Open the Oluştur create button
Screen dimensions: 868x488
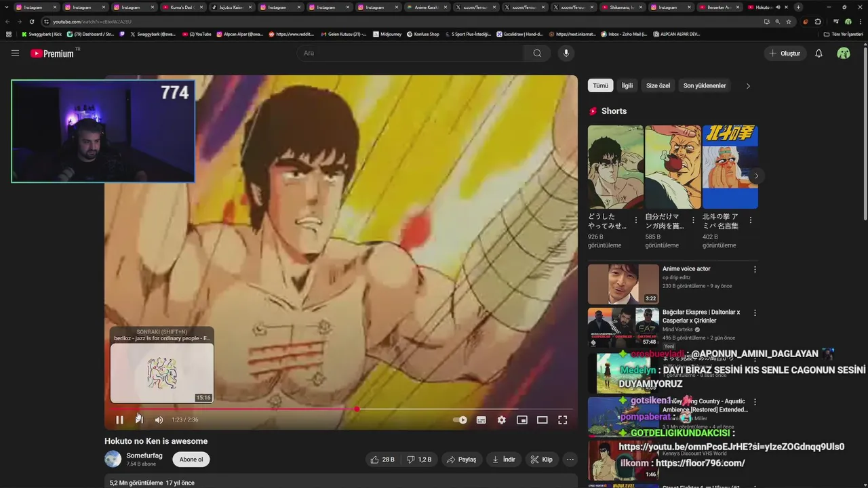click(785, 53)
